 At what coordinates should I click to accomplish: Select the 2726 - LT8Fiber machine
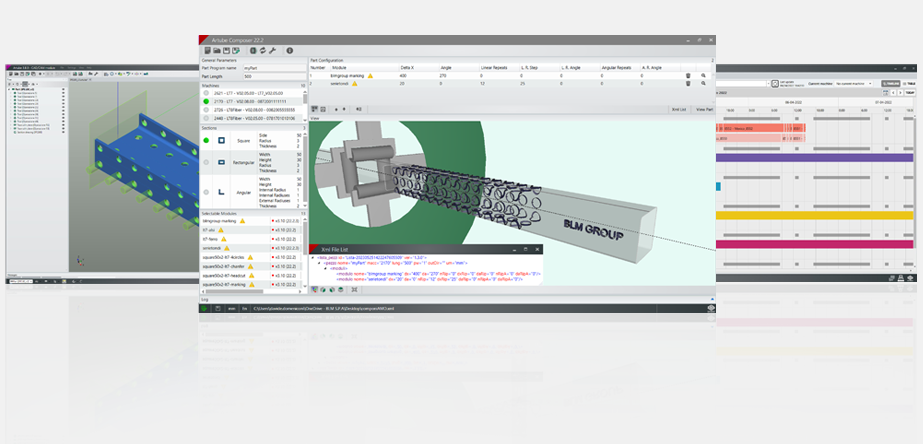point(205,109)
